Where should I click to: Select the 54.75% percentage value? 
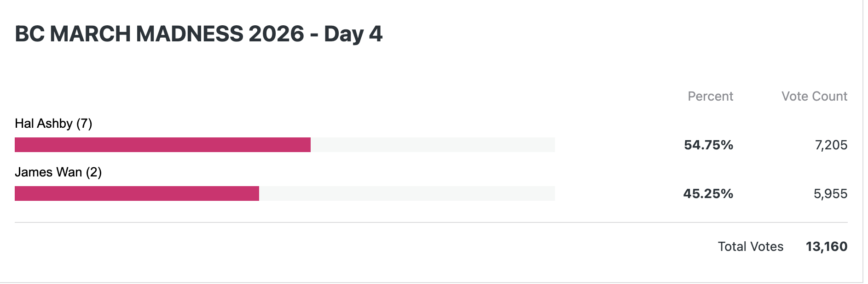(708, 145)
